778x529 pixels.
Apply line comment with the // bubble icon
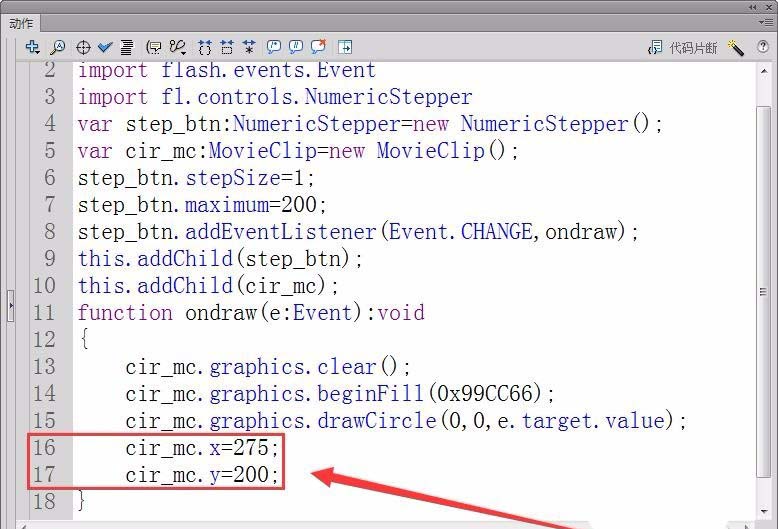pos(296,47)
